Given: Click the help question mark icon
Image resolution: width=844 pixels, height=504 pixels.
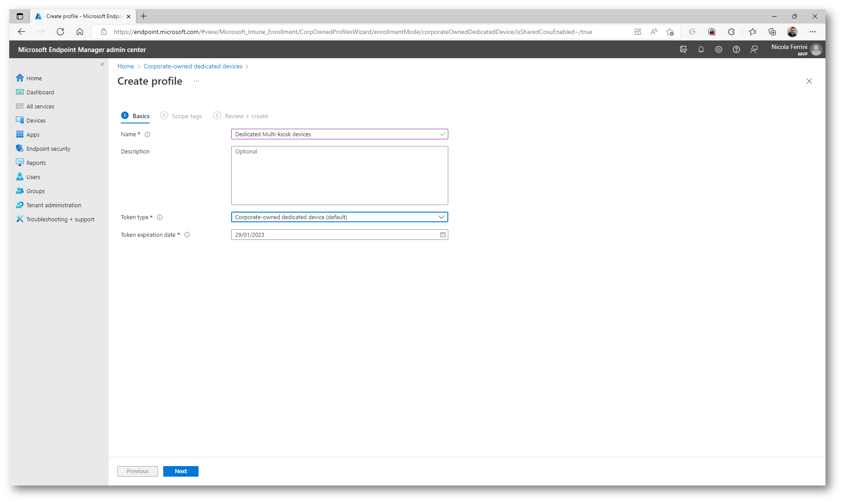Looking at the screenshot, I should point(736,50).
